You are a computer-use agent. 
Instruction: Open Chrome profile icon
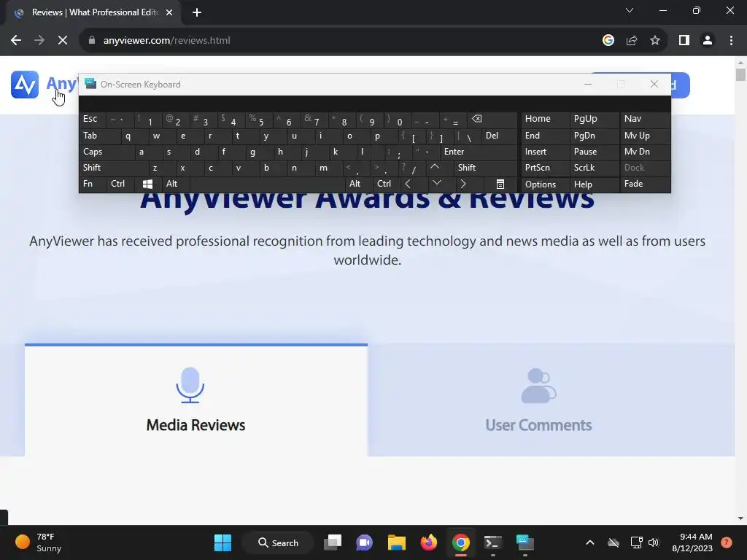(x=708, y=41)
